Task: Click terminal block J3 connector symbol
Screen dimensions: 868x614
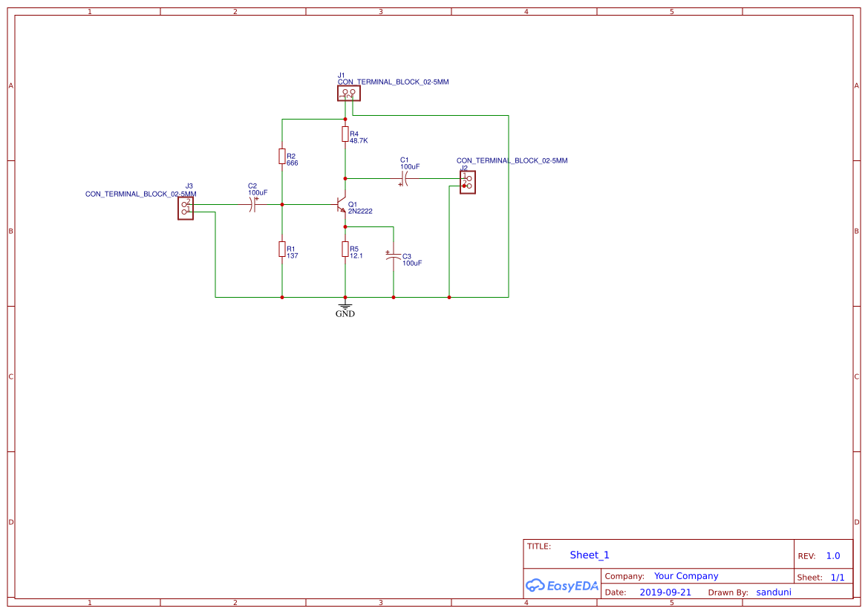Action: (185, 209)
